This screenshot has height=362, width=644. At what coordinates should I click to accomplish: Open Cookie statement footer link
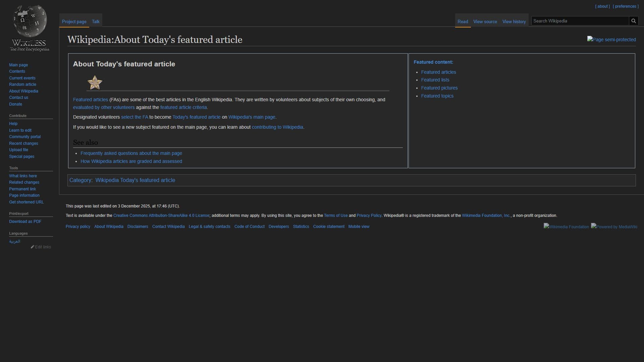pos(329,227)
